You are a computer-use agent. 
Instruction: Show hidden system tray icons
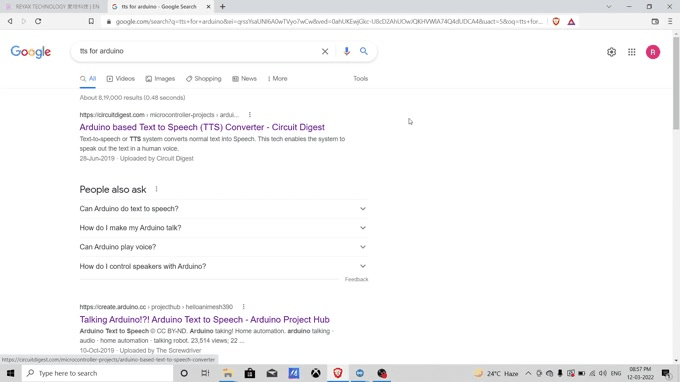pyautogui.click(x=528, y=373)
